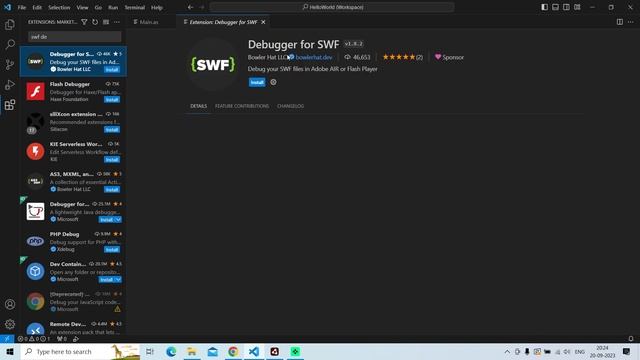Split the editor to the right
640x360 pixels.
tap(620, 22)
